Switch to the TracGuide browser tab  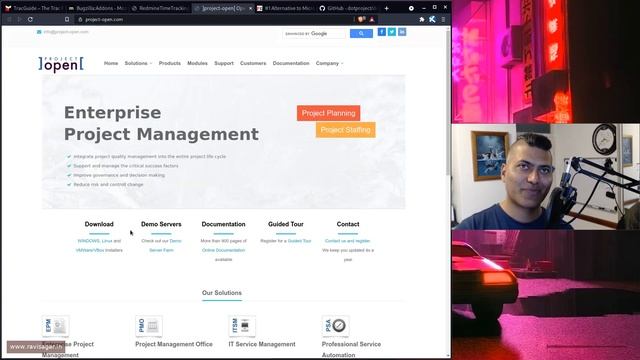coord(33,8)
